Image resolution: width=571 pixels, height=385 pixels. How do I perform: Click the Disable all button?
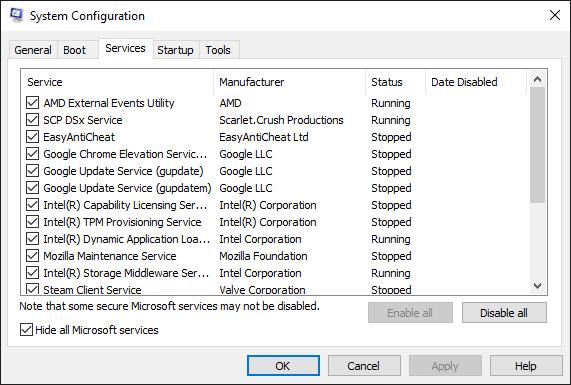[x=504, y=313]
